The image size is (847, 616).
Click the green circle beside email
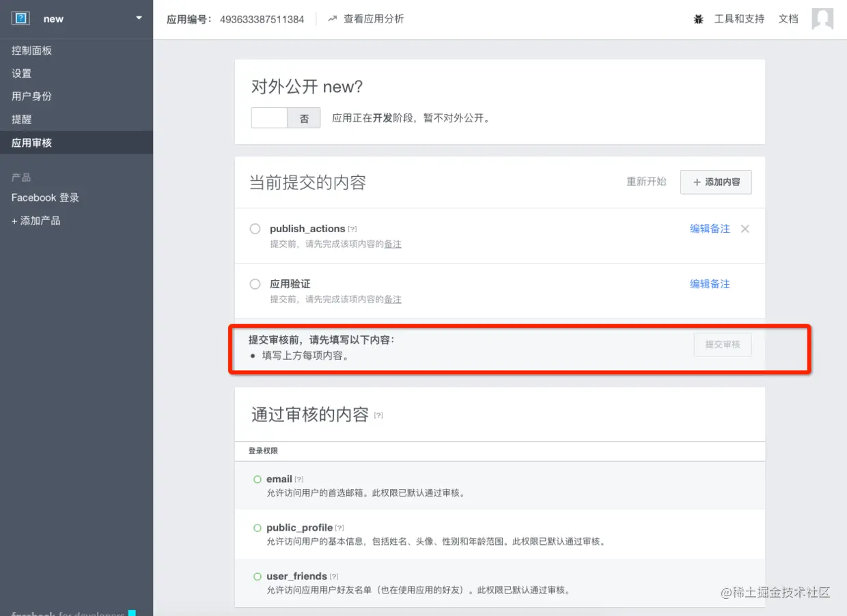pos(258,479)
